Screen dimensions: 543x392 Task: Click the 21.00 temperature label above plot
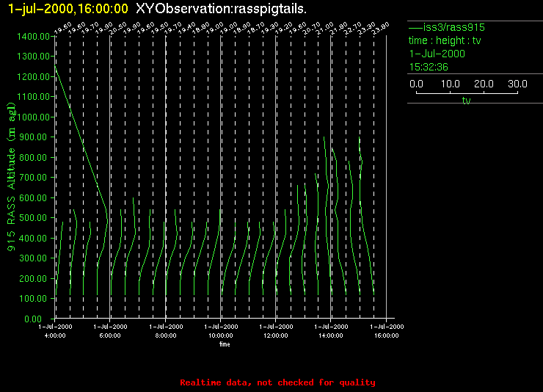(x=325, y=29)
